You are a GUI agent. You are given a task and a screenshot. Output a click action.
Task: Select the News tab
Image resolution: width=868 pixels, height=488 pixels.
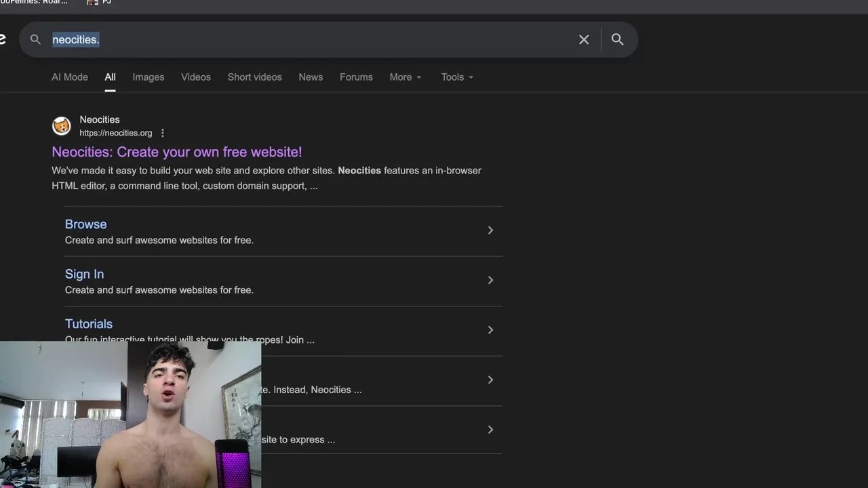coord(311,77)
